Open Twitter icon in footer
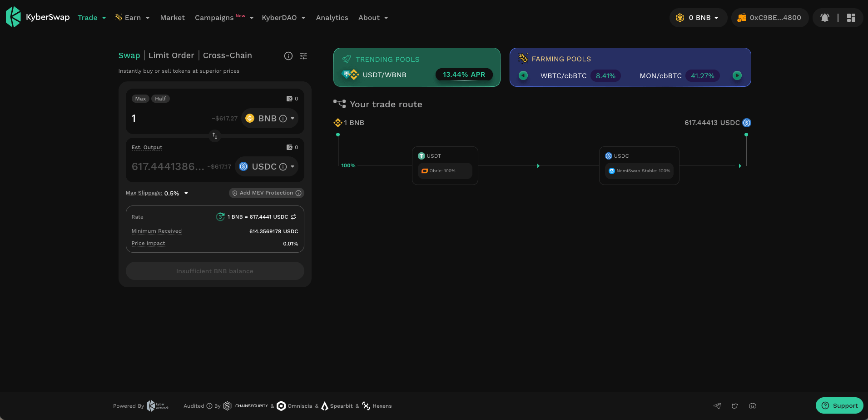The width and height of the screenshot is (868, 420). point(735,406)
